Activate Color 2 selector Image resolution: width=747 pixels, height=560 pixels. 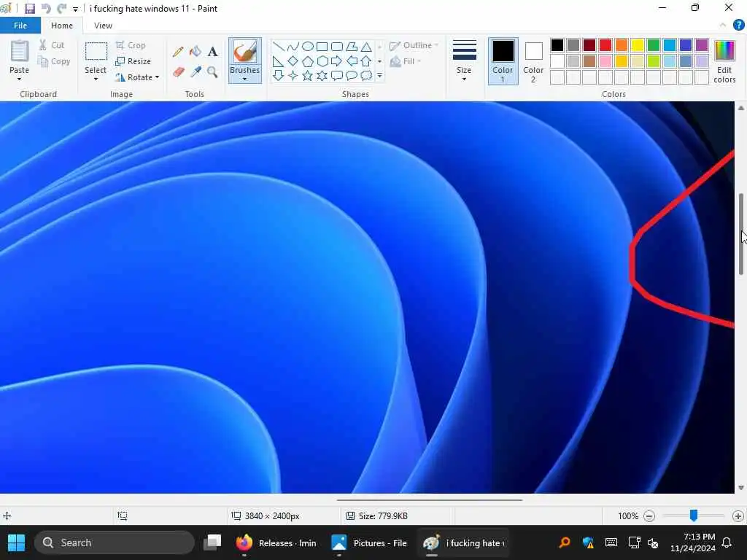533,61
